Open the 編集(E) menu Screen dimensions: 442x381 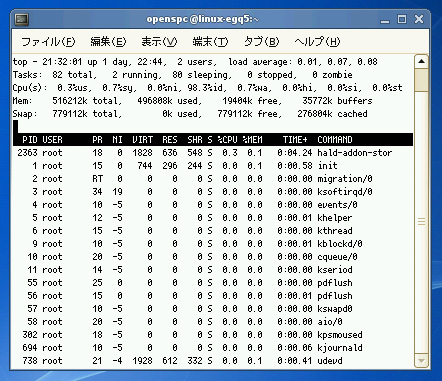pos(108,42)
